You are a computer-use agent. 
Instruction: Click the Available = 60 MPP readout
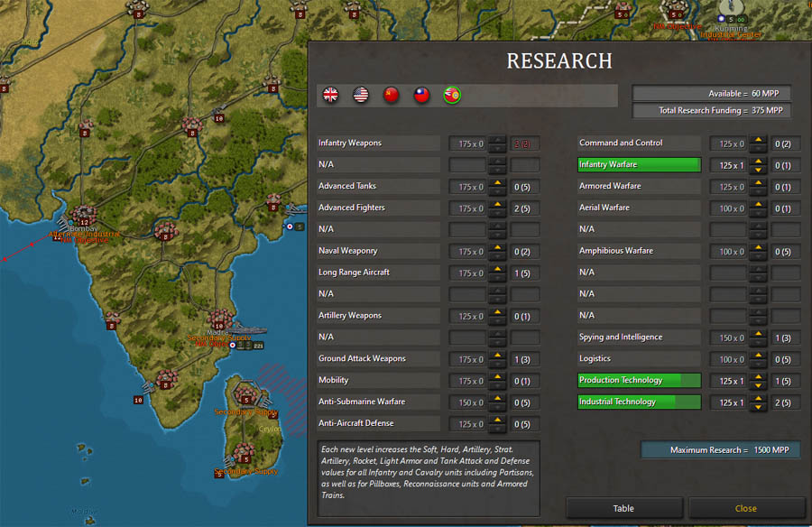tap(712, 93)
